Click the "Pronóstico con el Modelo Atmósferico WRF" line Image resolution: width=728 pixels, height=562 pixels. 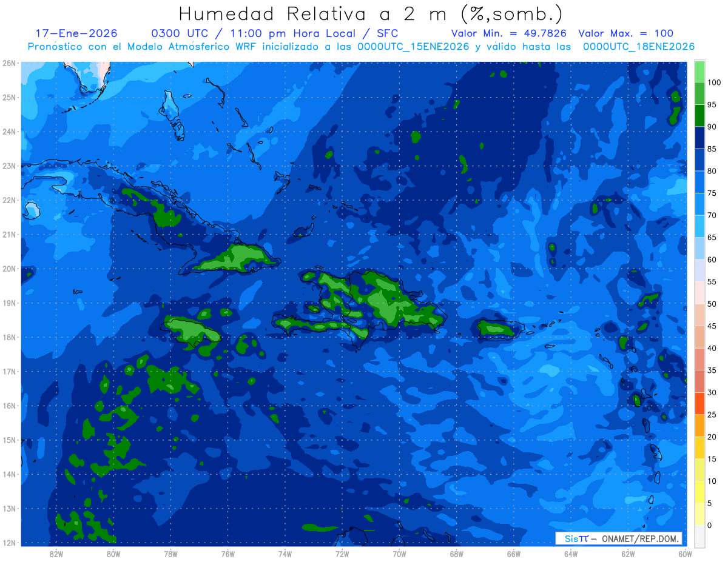point(361,47)
